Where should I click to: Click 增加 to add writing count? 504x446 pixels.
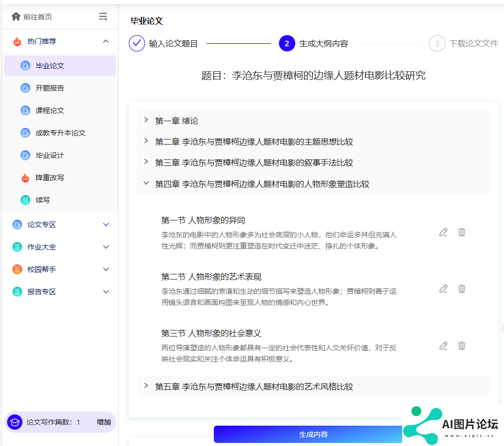pos(104,422)
